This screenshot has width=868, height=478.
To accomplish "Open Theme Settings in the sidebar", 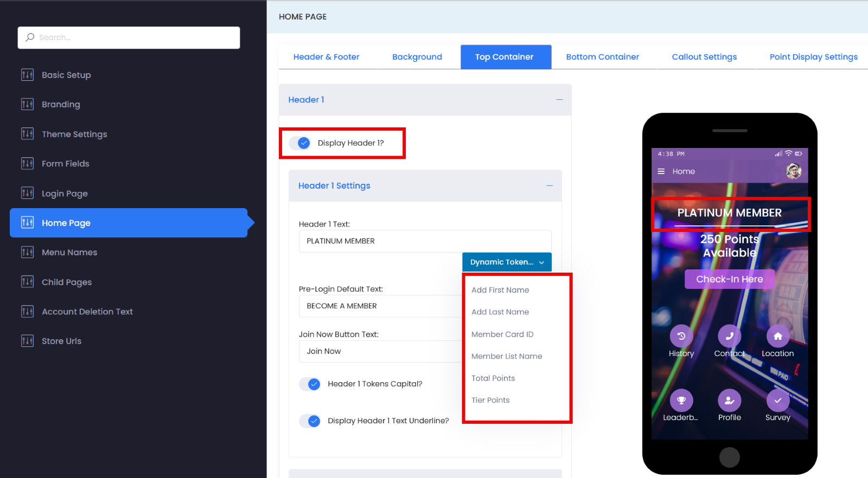I will (x=74, y=134).
